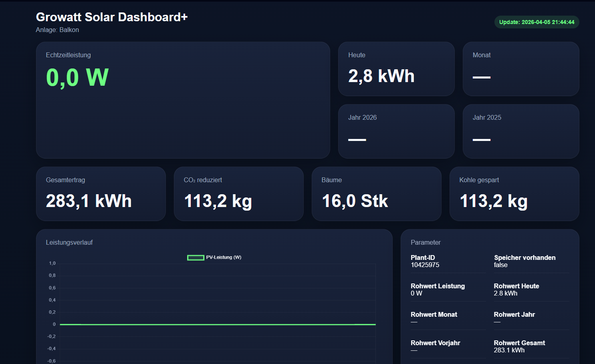Click the Heute card label
The image size is (595, 364).
pyautogui.click(x=357, y=55)
